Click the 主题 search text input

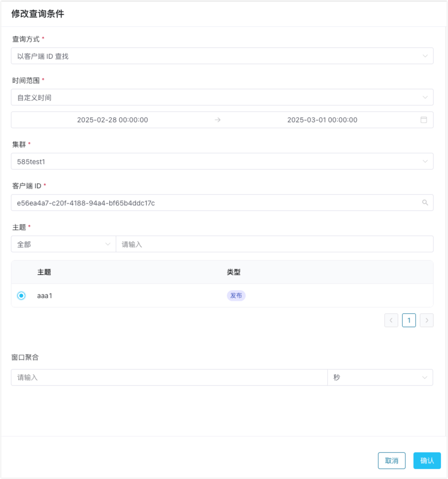pos(274,244)
